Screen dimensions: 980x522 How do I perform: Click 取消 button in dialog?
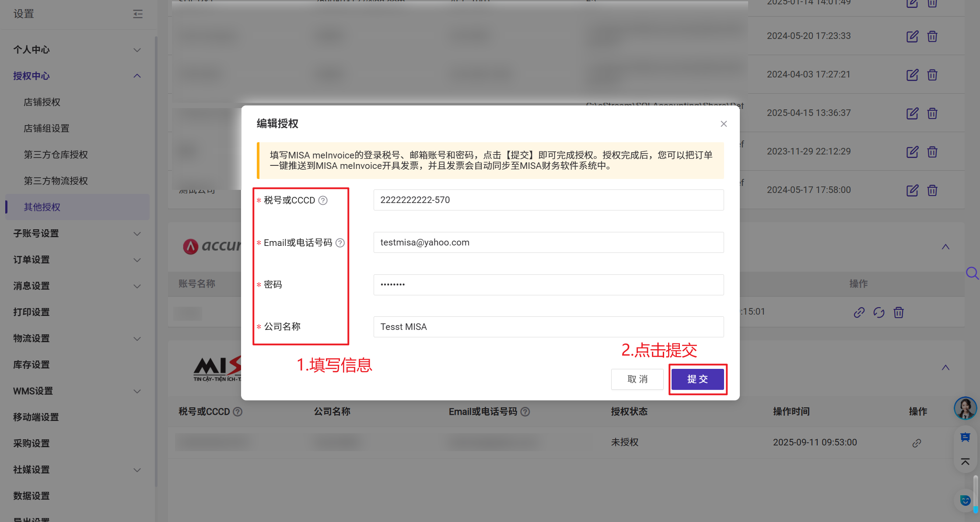click(637, 379)
